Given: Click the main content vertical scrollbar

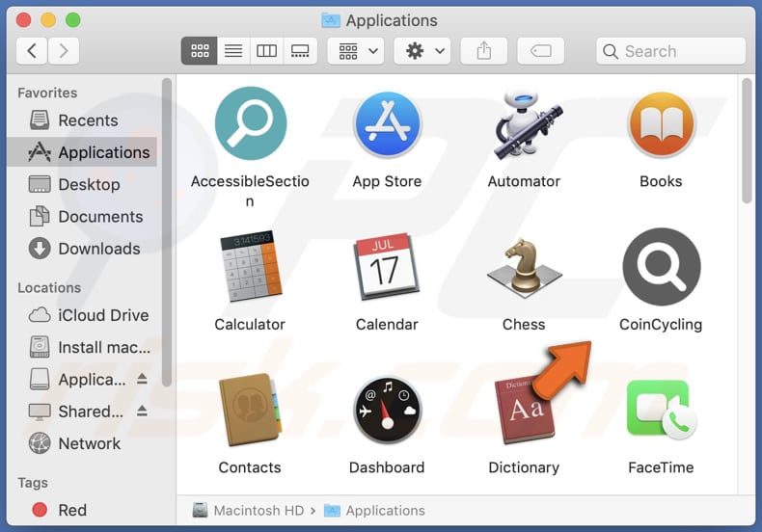Looking at the screenshot, I should (x=747, y=141).
